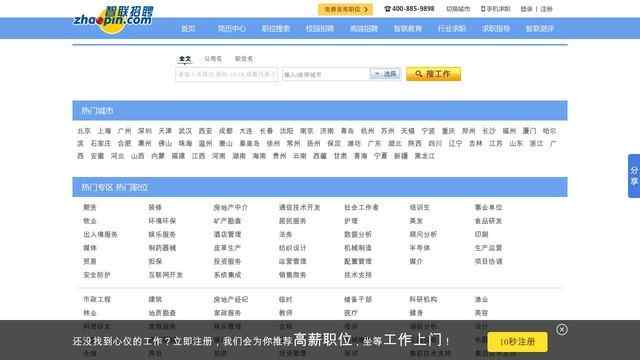Open the 房地产中介 job category

(231, 207)
